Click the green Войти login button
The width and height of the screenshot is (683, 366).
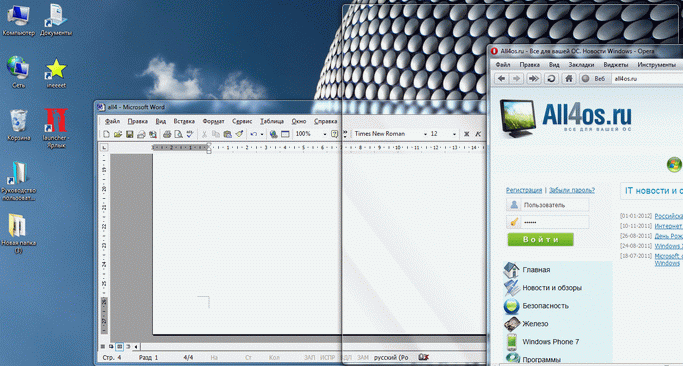tap(541, 240)
